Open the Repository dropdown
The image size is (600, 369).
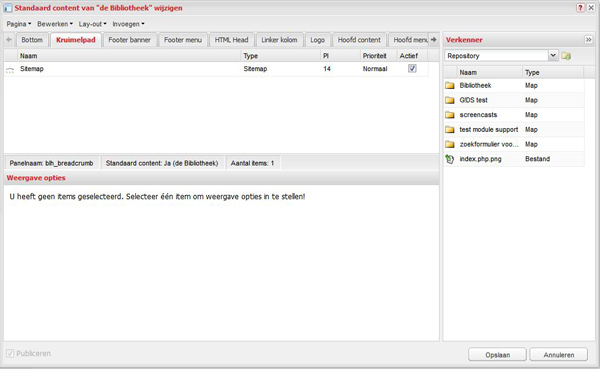pyautogui.click(x=553, y=56)
